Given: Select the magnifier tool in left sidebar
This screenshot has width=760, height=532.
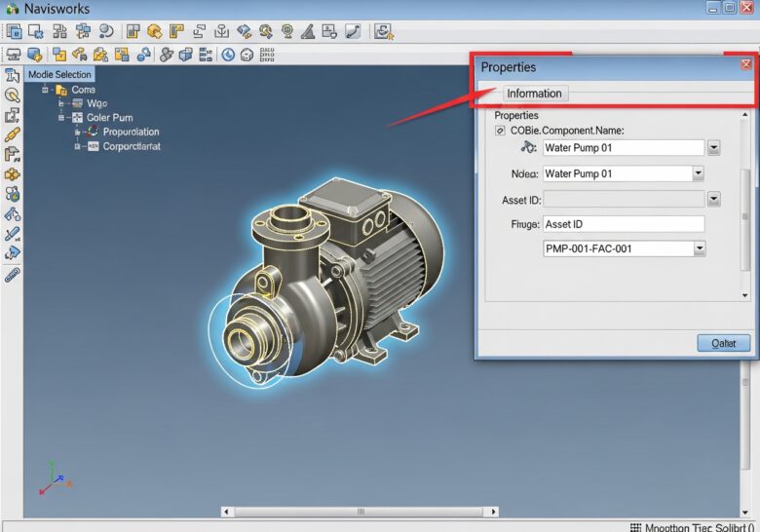Looking at the screenshot, I should (x=12, y=95).
